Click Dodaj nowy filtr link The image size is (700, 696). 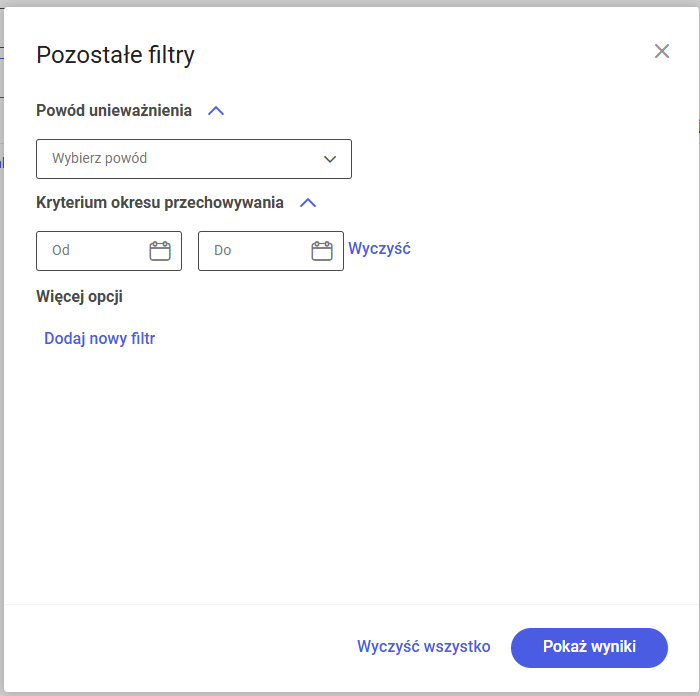[100, 339]
